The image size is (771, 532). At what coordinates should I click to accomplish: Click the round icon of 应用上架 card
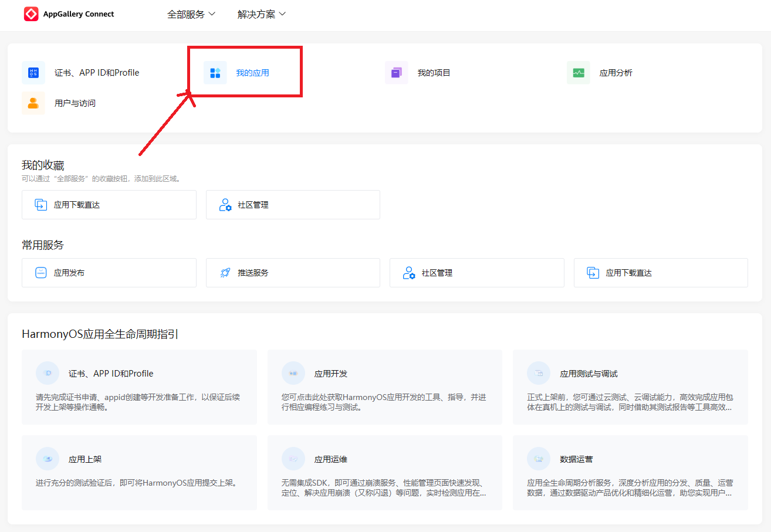(48, 459)
